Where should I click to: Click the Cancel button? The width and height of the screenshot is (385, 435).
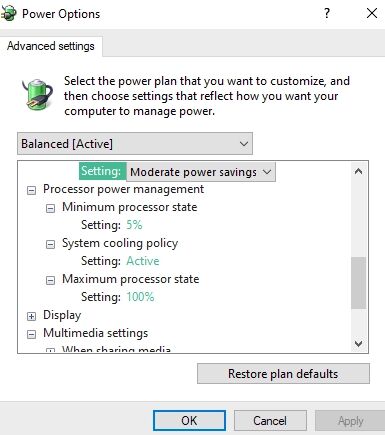coord(270,421)
